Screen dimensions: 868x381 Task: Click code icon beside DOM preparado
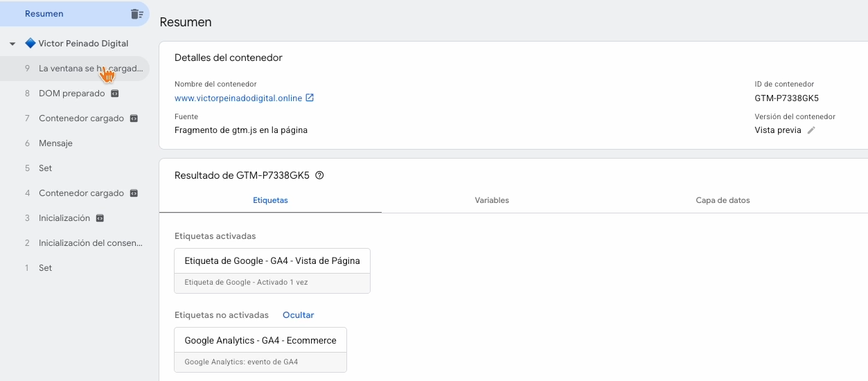[115, 94]
